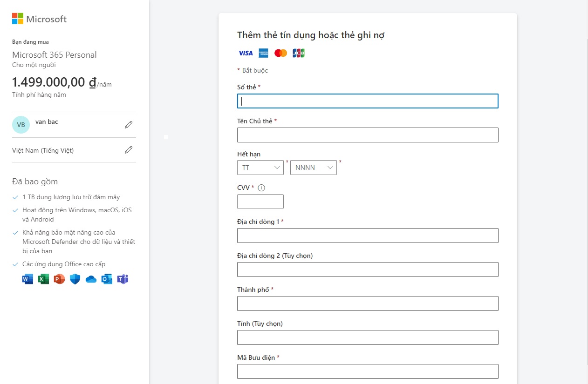Image resolution: width=588 pixels, height=384 pixels.
Task: Edit the Việt Nam region with the pencil icon
Action: [x=129, y=150]
